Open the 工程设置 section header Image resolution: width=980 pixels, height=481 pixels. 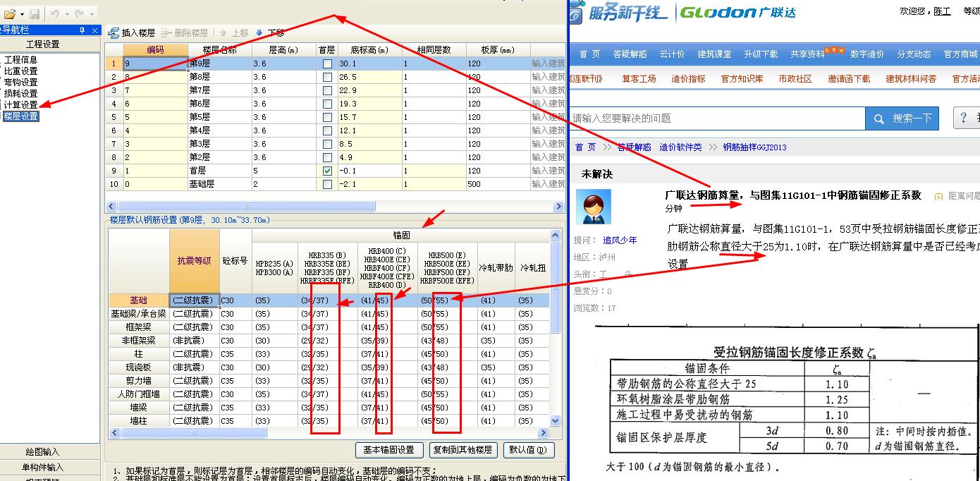(43, 44)
